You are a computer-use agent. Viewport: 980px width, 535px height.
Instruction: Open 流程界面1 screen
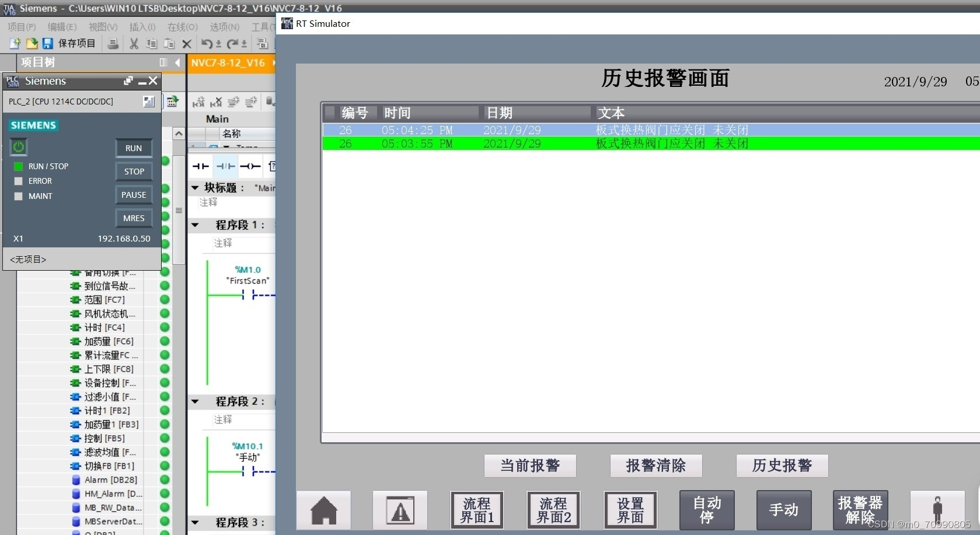point(477,510)
